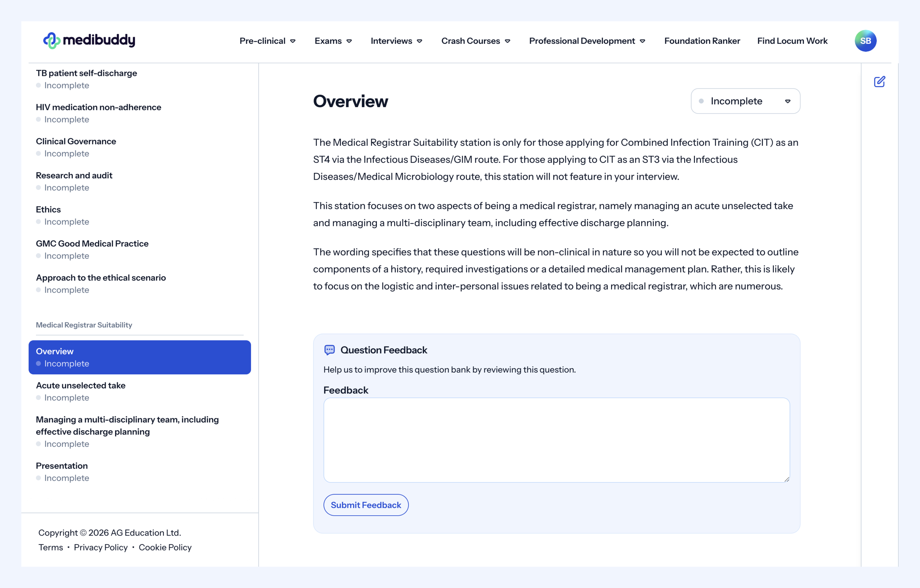Open the SB user avatar menu
Screen dimensions: 920x588
(865, 41)
